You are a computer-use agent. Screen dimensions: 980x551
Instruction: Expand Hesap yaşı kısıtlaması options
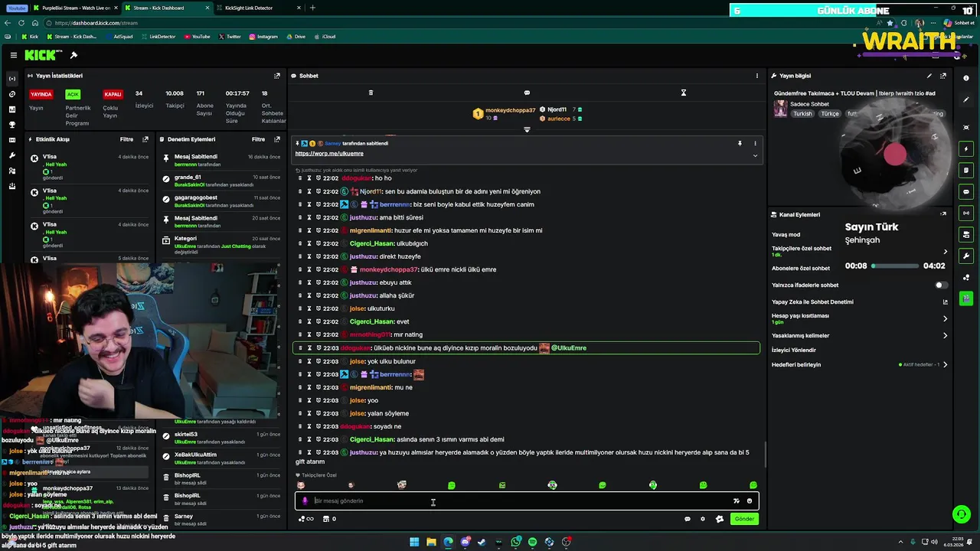click(945, 318)
